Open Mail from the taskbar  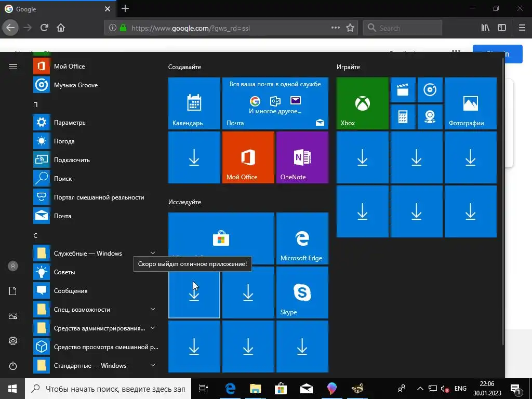pos(306,389)
